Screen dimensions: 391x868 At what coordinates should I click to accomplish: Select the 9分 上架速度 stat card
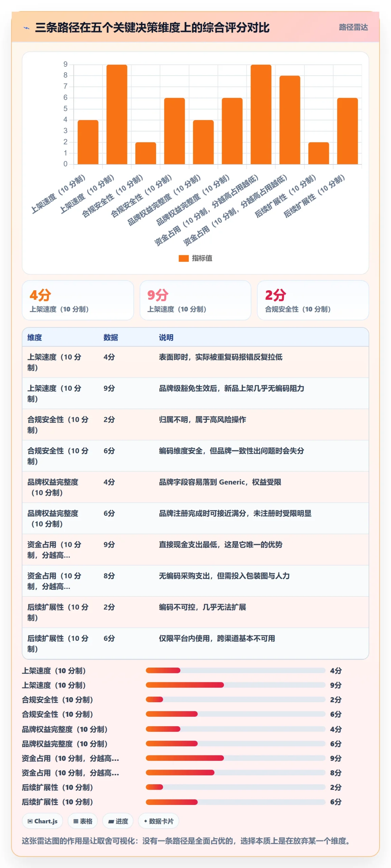195,300
